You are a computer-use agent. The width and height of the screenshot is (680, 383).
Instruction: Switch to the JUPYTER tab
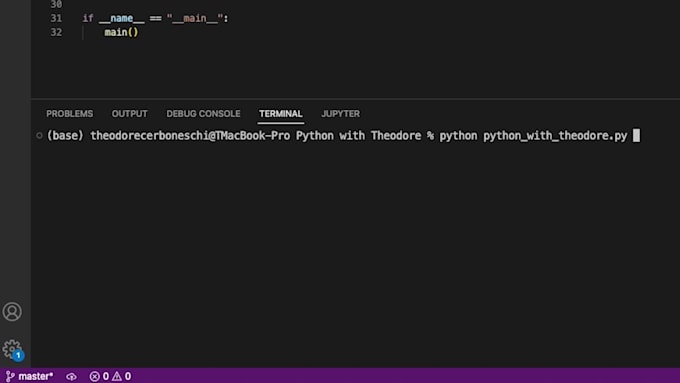(x=340, y=114)
